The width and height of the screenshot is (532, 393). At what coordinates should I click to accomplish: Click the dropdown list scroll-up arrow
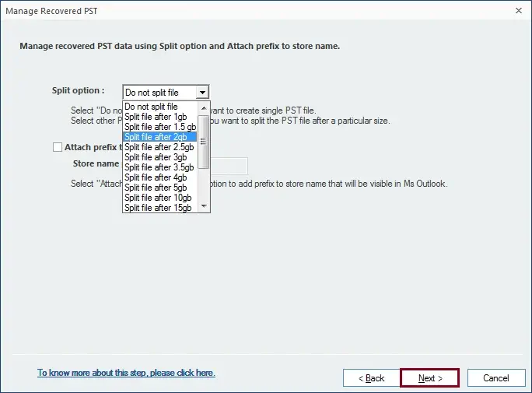204,108
